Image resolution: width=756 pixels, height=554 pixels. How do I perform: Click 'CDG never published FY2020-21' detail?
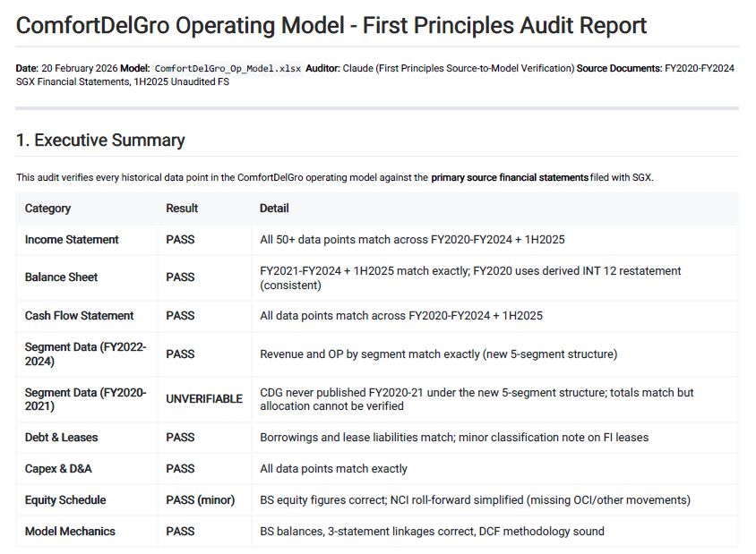pos(477,399)
